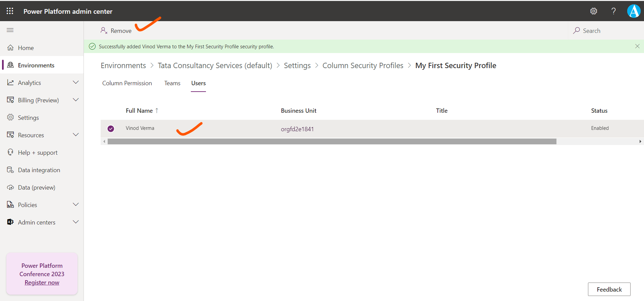
Task: Deselect the Vinod Verma row checkbox
Action: coord(111,129)
